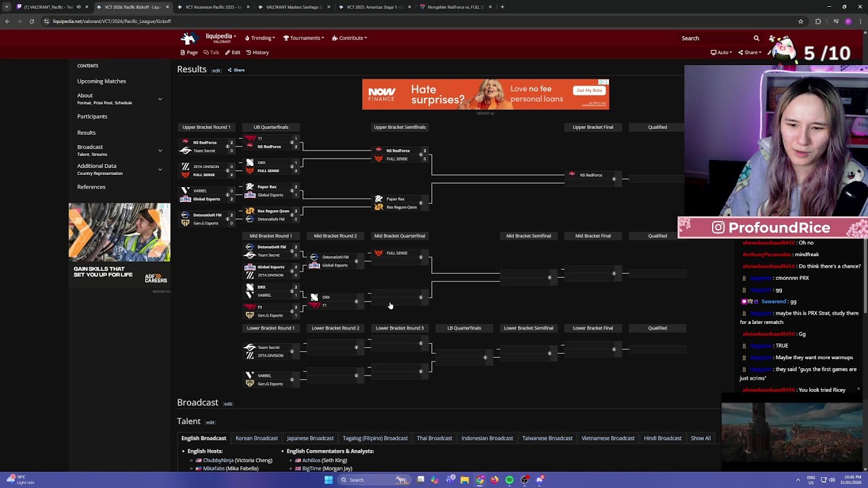Go back to the previous page
Screen dimensions: 868x488
click(7, 21)
